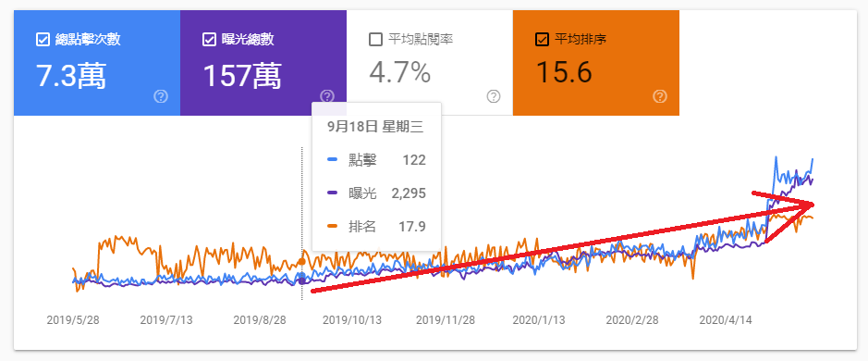Click the 2019/5/28 axis date label
Screen dimensions: 868x361
tap(73, 320)
